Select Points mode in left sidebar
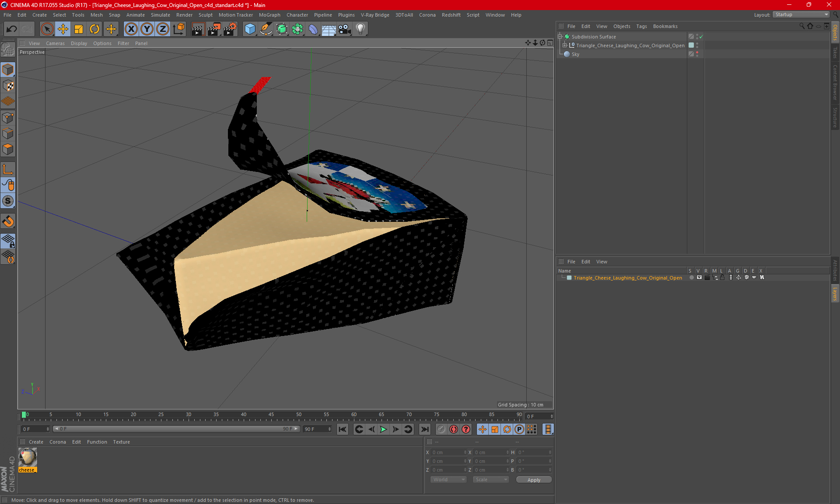 click(8, 118)
